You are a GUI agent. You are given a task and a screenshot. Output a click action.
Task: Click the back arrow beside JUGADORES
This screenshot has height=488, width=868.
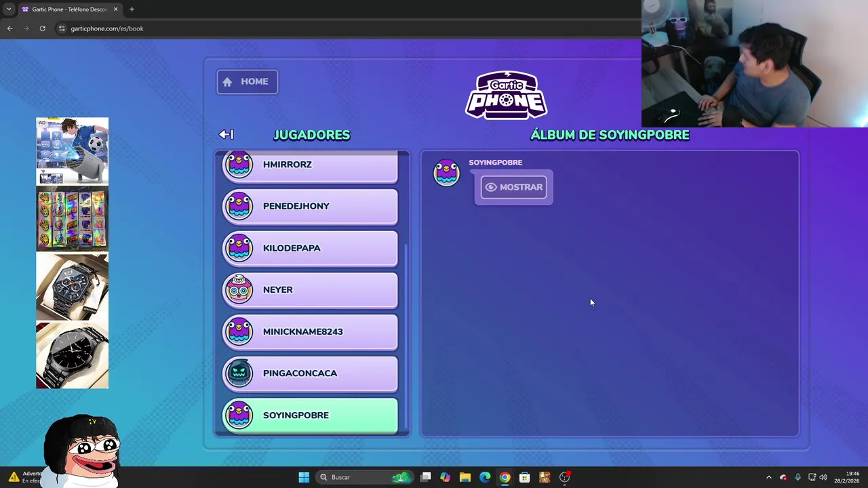click(226, 135)
